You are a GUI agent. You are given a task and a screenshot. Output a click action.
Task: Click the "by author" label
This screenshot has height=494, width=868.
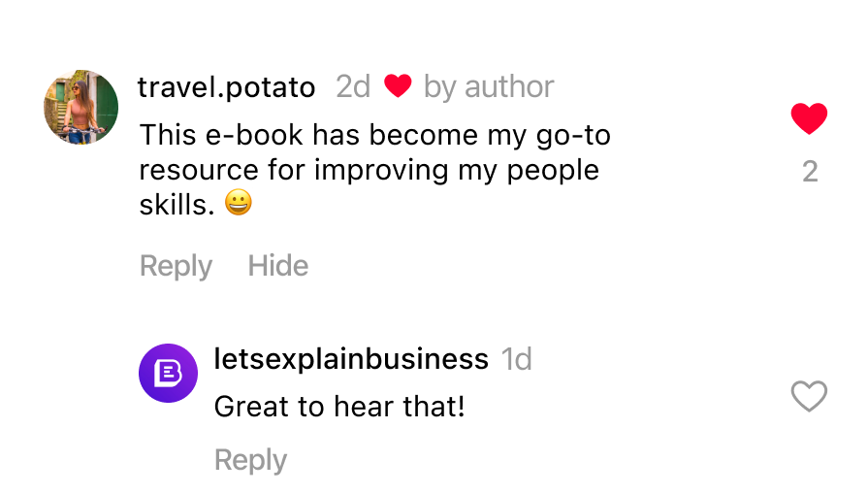tap(489, 87)
